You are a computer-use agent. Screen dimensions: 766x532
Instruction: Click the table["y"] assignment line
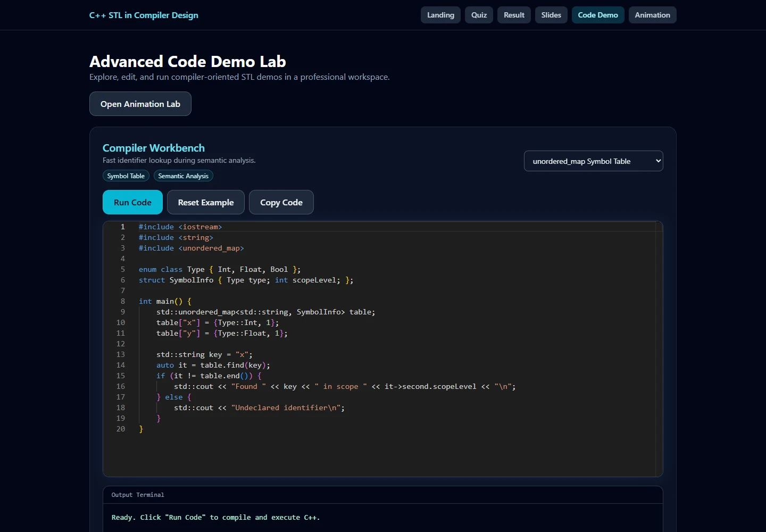pos(222,333)
